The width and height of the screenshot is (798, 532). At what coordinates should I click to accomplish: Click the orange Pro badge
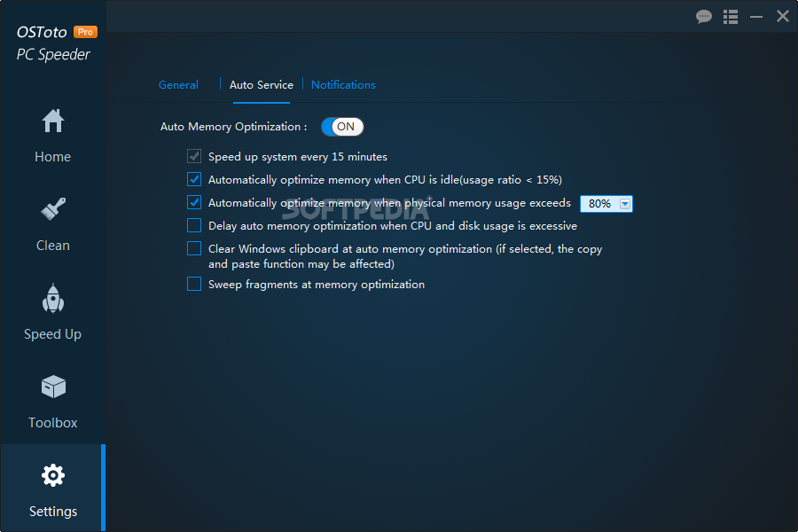[85, 32]
